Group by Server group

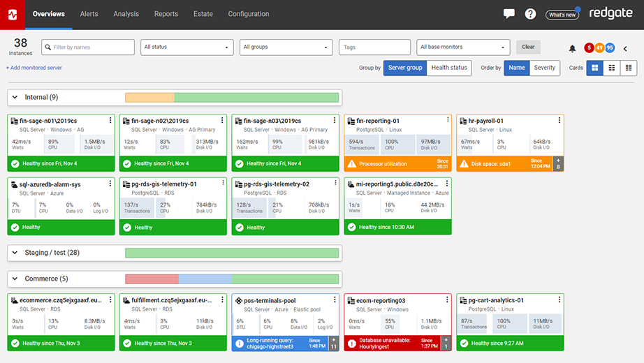405,68
